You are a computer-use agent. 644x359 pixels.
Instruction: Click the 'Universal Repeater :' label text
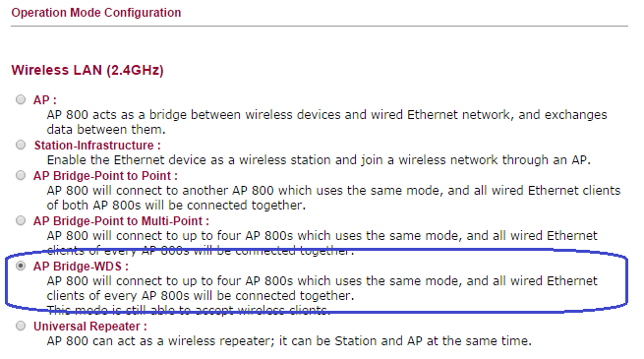(89, 327)
